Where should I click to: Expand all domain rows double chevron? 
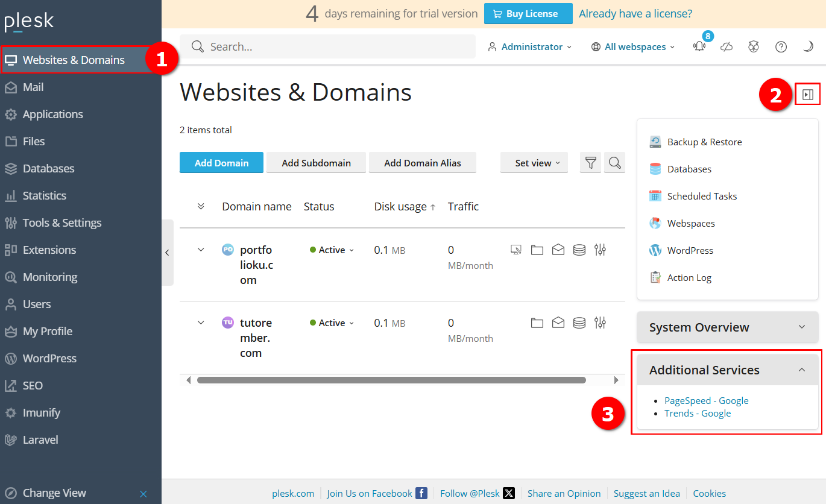(x=201, y=206)
